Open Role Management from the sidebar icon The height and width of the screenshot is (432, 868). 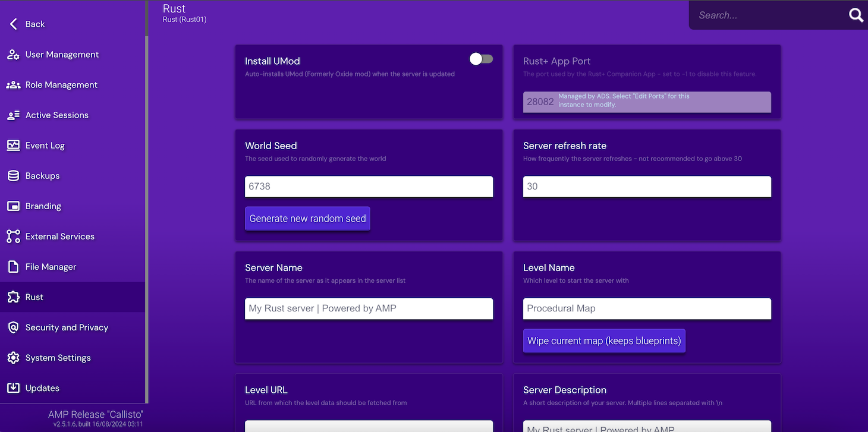click(x=13, y=84)
